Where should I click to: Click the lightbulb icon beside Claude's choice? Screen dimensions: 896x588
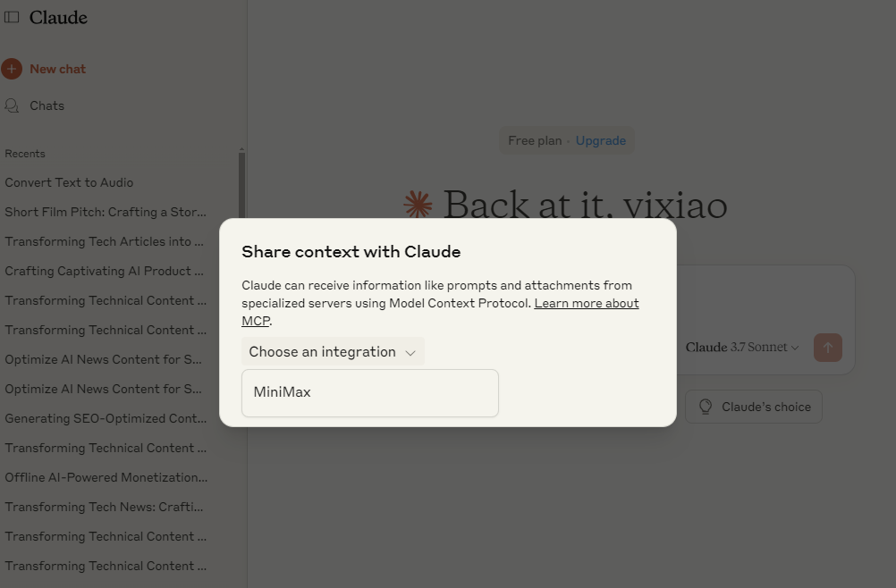pyautogui.click(x=705, y=407)
